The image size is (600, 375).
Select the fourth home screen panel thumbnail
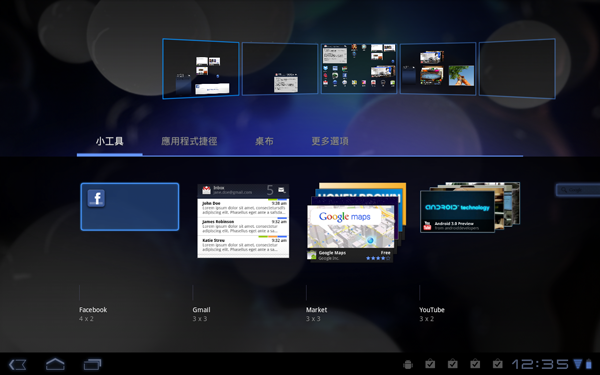438,68
